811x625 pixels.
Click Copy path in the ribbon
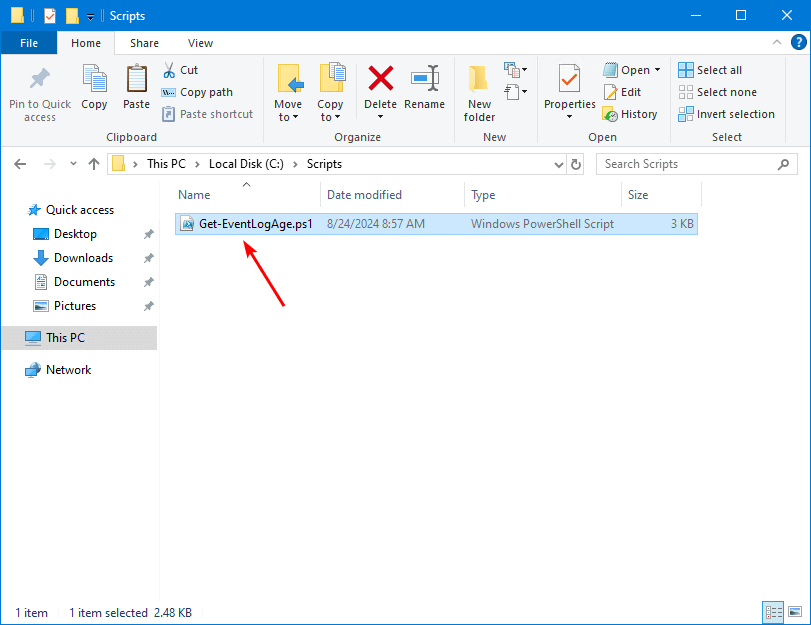click(x=198, y=92)
